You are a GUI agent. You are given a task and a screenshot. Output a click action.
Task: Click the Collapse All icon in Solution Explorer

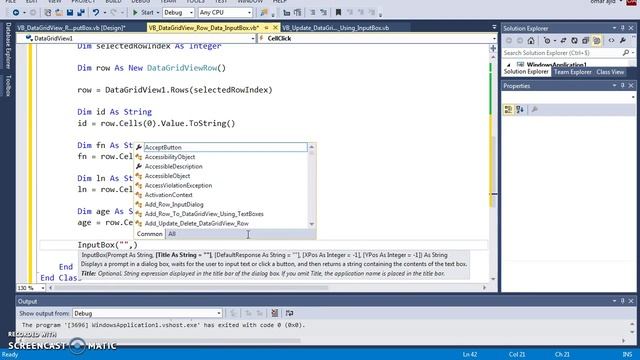coord(585,40)
